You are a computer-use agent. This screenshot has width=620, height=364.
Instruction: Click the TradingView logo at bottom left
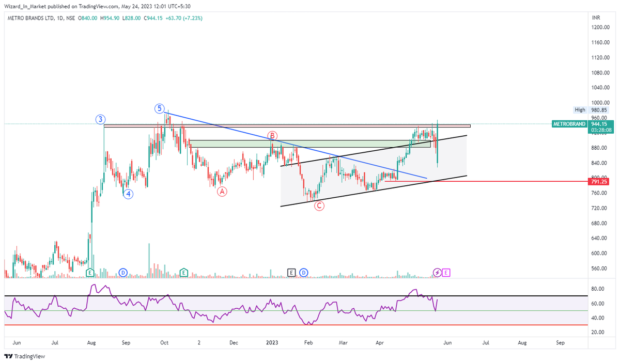pyautogui.click(x=24, y=356)
